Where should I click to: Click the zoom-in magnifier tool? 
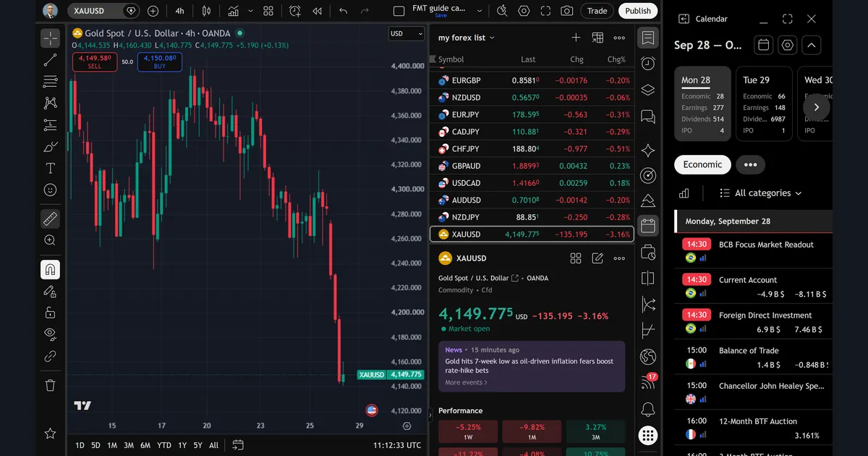[50, 240]
